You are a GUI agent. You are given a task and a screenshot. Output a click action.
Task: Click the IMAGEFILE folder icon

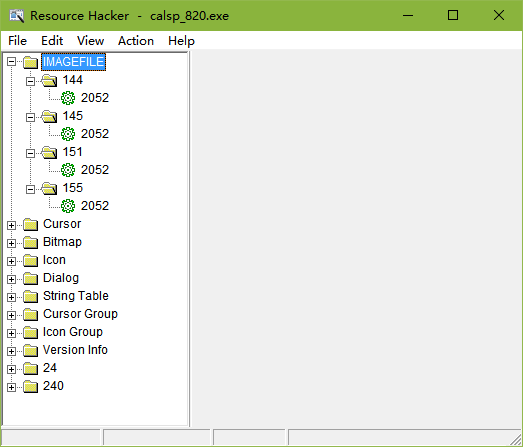(30, 62)
